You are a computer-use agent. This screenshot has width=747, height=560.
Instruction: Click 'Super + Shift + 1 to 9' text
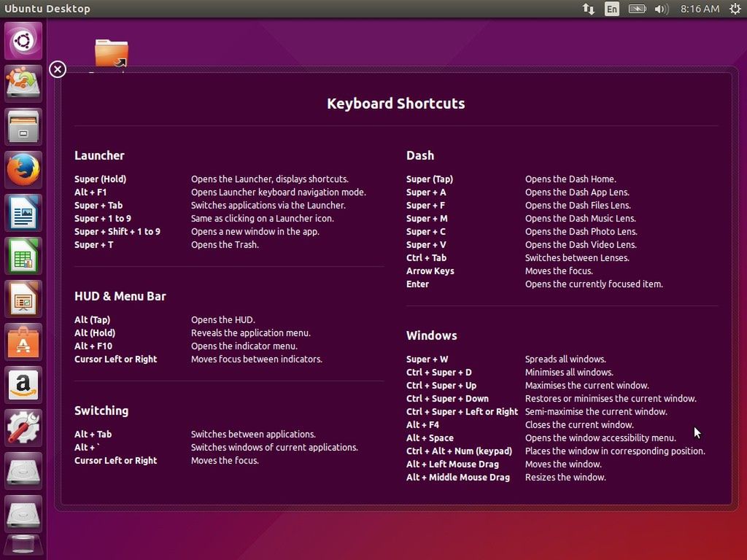click(117, 231)
